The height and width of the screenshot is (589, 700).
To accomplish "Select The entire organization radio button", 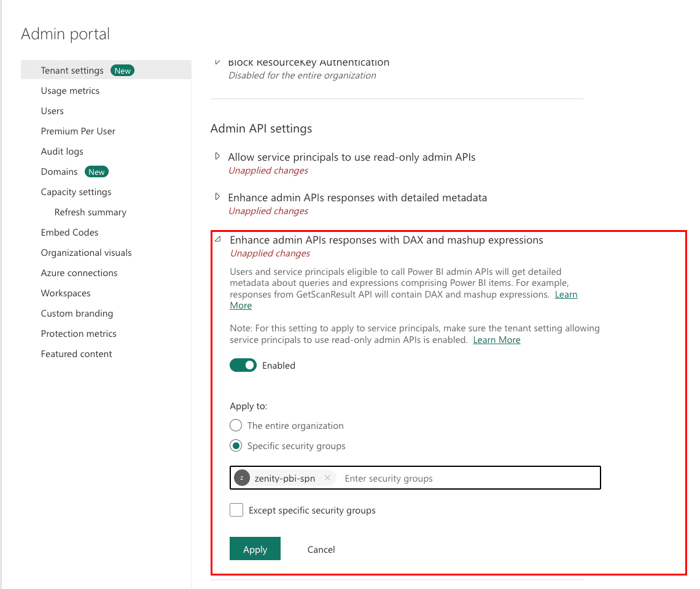I will pyautogui.click(x=236, y=425).
